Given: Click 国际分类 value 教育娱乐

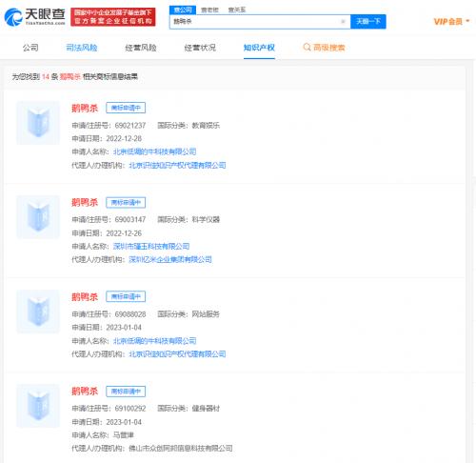Looking at the screenshot, I should (x=206, y=126).
